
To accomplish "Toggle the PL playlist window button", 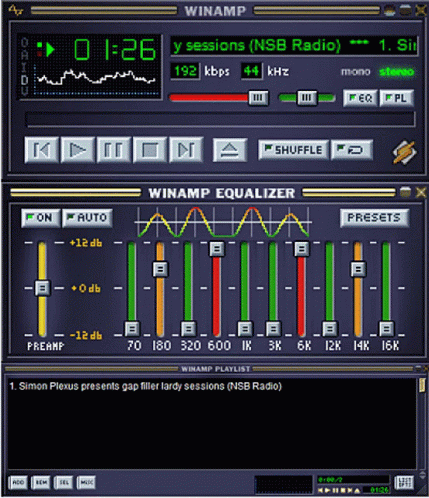I will (396, 98).
